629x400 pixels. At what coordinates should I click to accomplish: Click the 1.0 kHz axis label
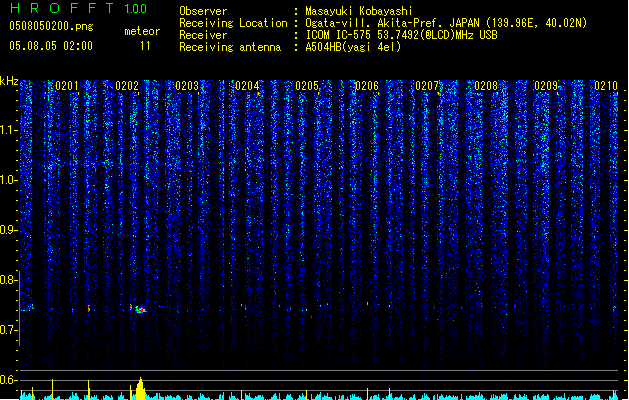[x=9, y=180]
